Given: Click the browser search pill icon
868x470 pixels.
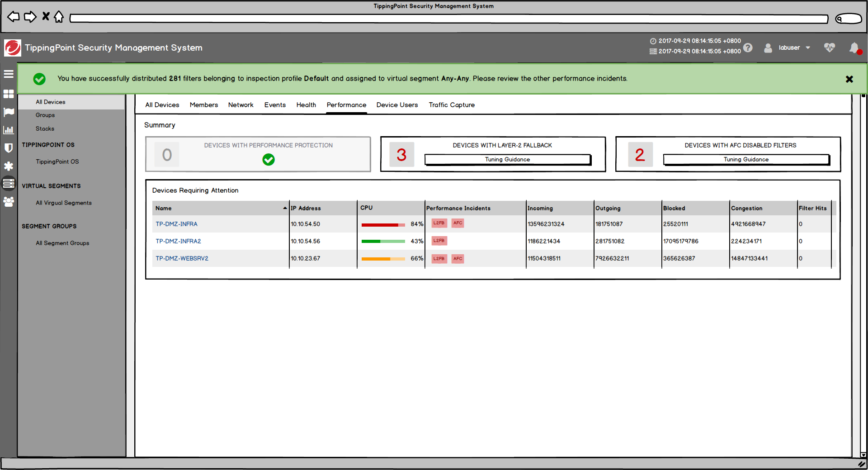Looking at the screenshot, I should pyautogui.click(x=849, y=19).
